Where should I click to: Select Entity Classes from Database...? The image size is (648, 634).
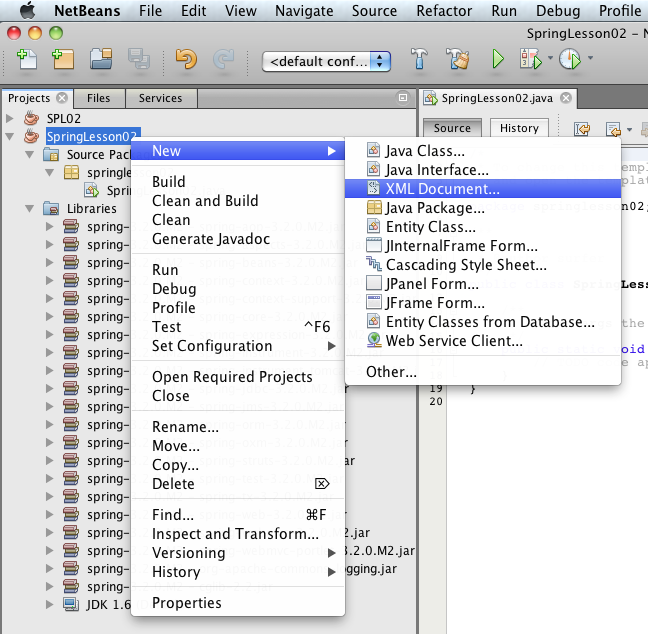tap(483, 322)
